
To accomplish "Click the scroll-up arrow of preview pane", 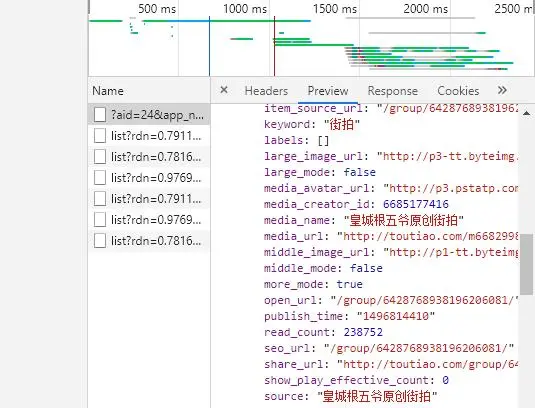I will [526, 113].
